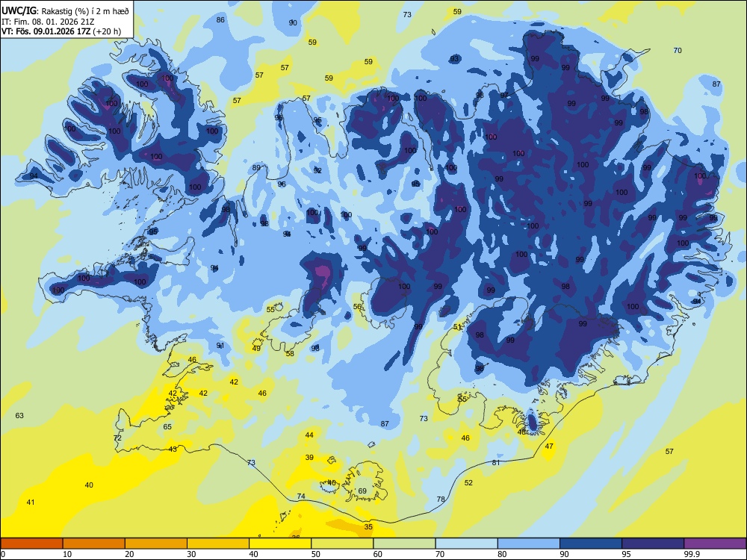Click the map value '97'
This screenshot has width=747, height=560.
point(504,96)
